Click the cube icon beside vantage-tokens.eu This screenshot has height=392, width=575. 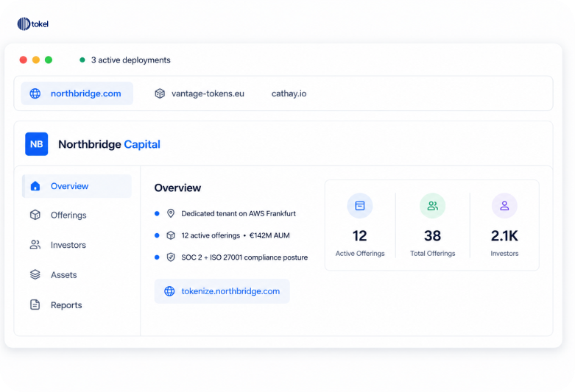pos(160,93)
